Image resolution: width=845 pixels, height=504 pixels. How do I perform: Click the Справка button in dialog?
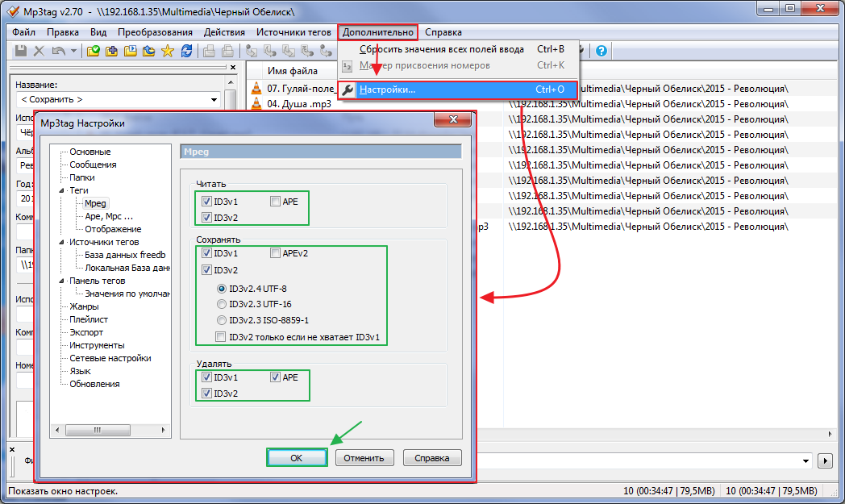click(x=432, y=458)
